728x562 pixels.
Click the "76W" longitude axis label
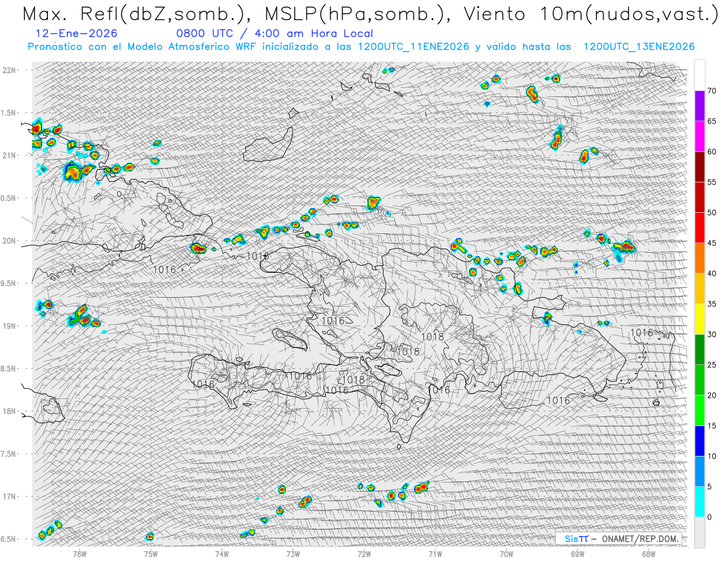tap(79, 553)
